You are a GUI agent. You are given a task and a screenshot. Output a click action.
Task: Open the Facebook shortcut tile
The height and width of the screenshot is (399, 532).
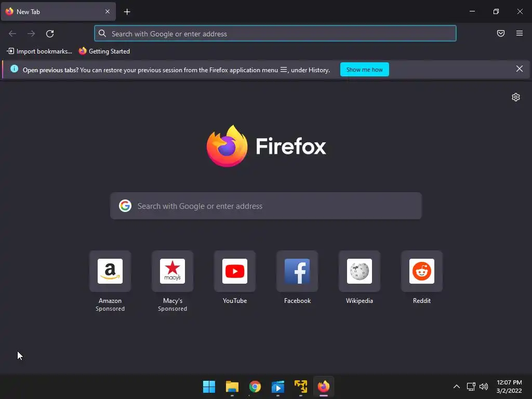point(297,271)
